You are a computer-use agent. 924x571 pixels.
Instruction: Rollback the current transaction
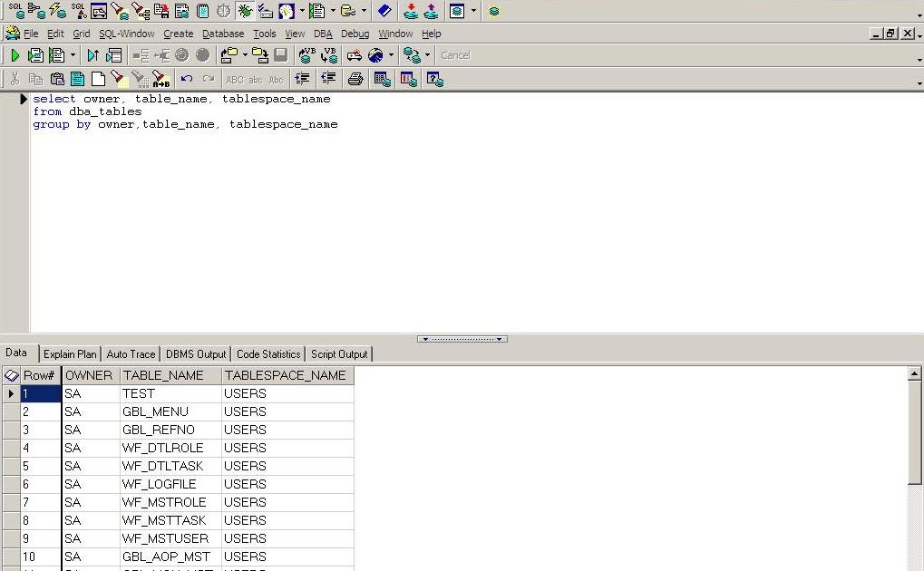[203, 54]
